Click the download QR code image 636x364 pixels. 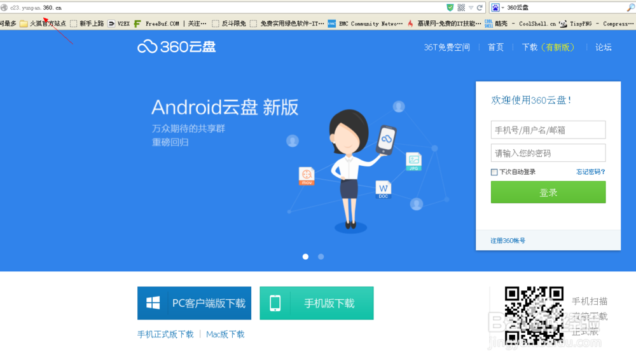[534, 316]
